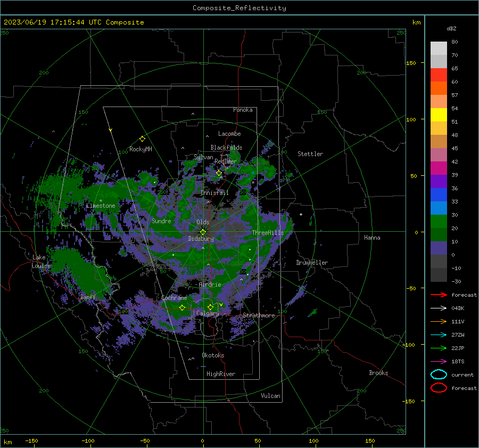Screen dimensions: 479x448
Task: Click the Red Deer city label
Action: pos(226,161)
